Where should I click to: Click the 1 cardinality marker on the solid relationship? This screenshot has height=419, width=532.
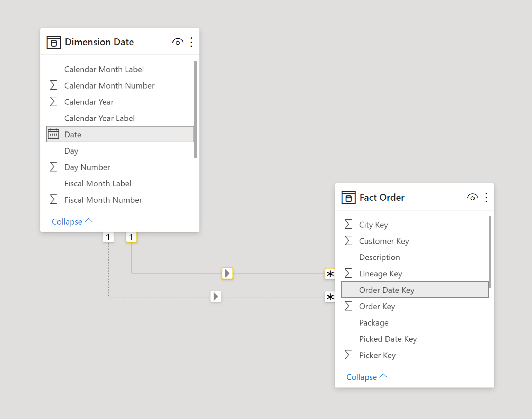pyautogui.click(x=131, y=237)
